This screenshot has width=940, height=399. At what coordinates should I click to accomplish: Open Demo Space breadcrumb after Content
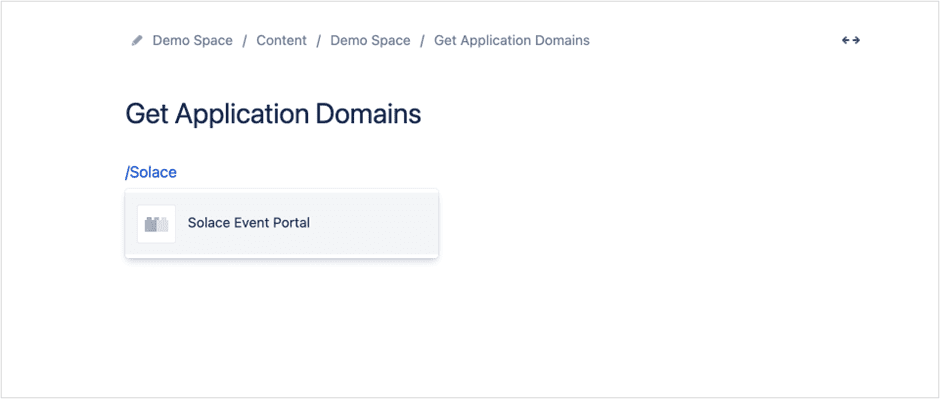pyautogui.click(x=370, y=41)
